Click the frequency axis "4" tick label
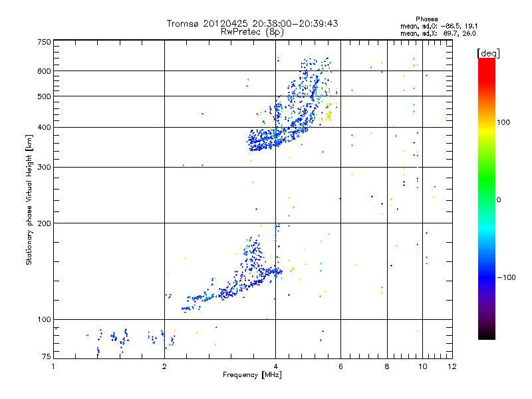This screenshot has width=532, height=399. coord(275,366)
